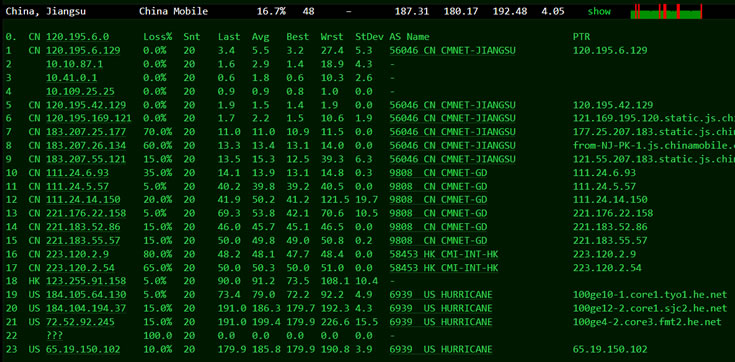
Task: Click source network 120.195.6.0 in header row
Action: pyautogui.click(x=77, y=37)
